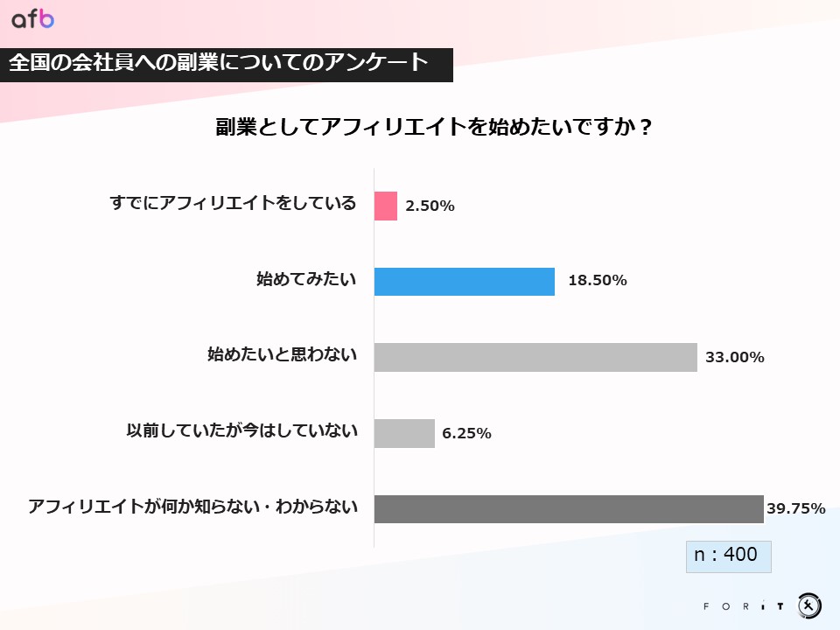Image resolution: width=840 pixels, height=630 pixels.
Task: Click the '始めたいと思わない' label
Action: 283,355
